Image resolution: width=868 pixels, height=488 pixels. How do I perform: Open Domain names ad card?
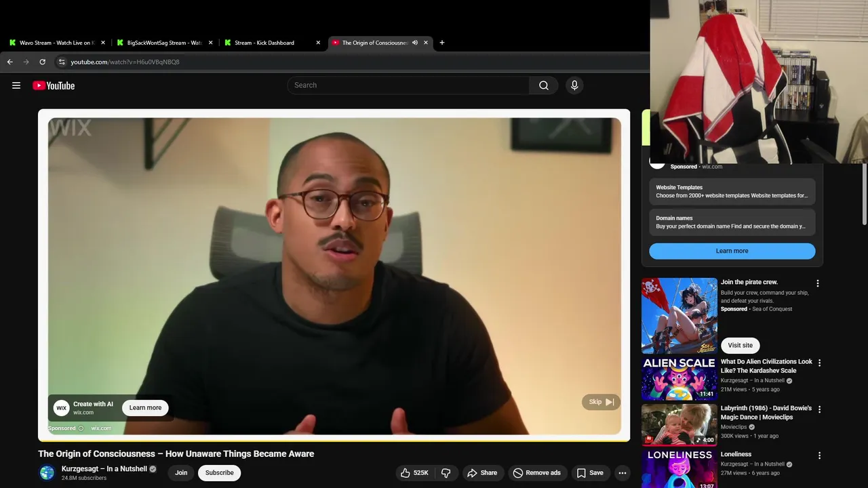coord(732,222)
